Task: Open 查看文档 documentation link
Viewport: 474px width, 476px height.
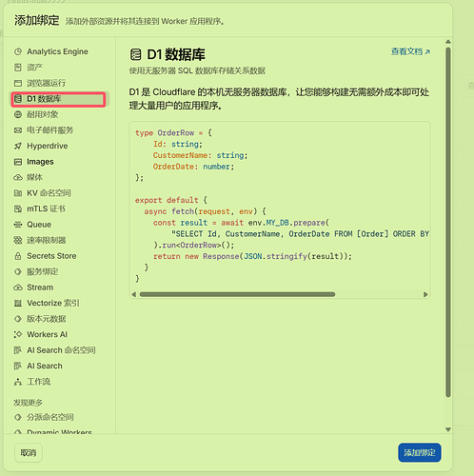Action: (410, 51)
